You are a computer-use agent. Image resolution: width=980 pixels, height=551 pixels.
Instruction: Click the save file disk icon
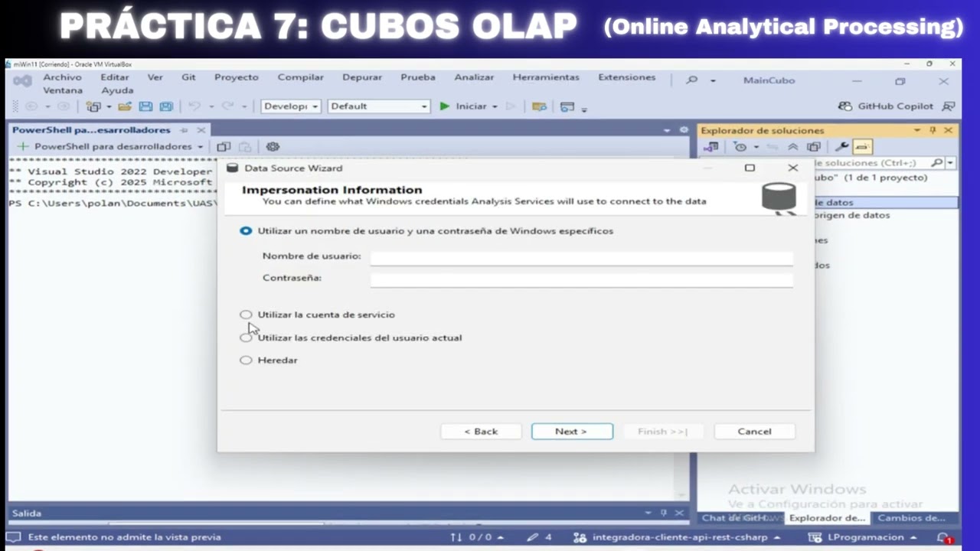145,106
